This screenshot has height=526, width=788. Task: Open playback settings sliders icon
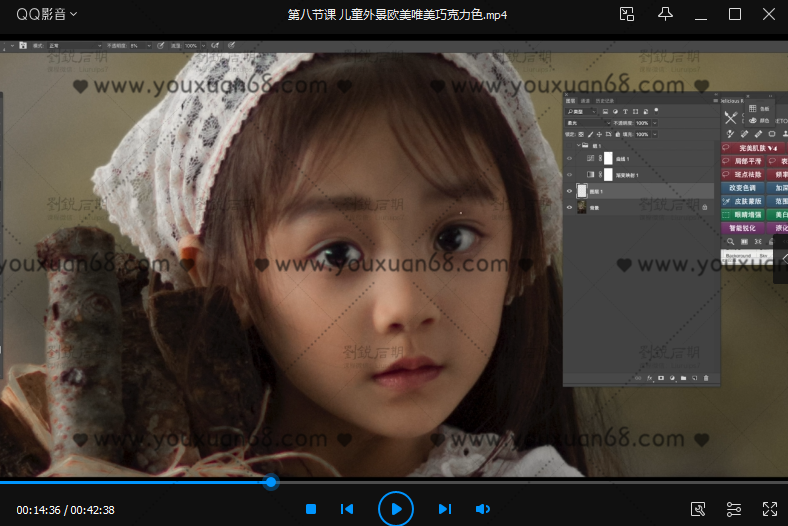[734, 509]
